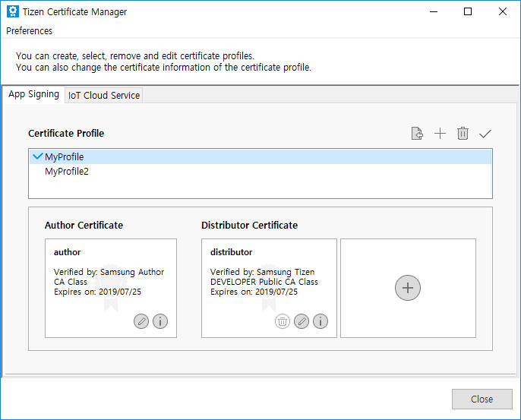Open the Preferences menu
521x420 pixels.
[30, 31]
